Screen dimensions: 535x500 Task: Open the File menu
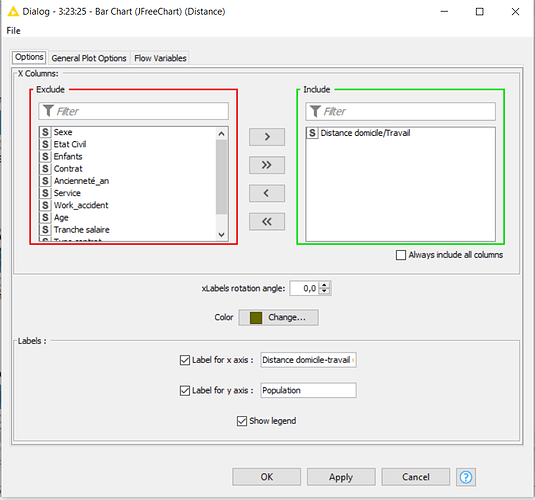(13, 31)
